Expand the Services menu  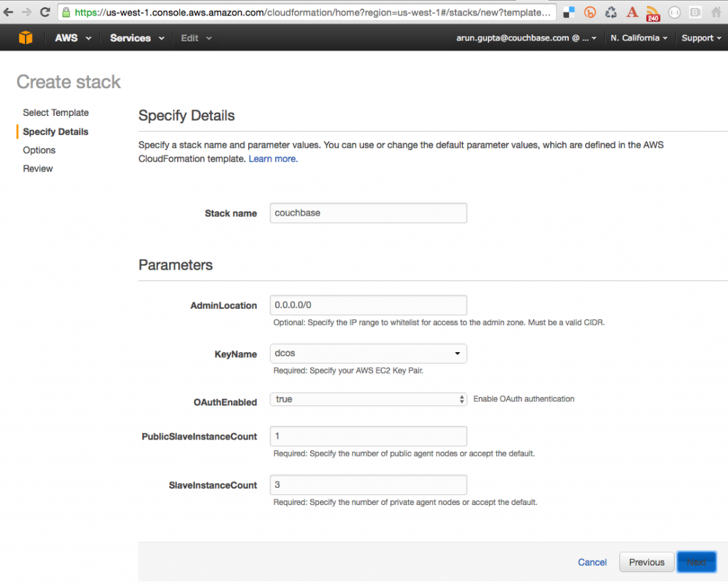click(137, 38)
